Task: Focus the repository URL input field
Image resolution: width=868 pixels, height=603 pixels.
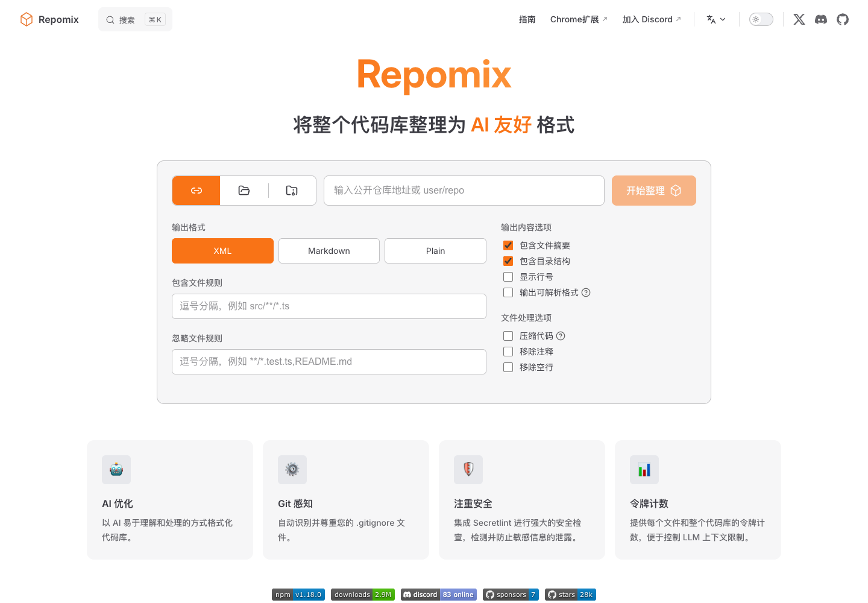Action: tap(464, 191)
